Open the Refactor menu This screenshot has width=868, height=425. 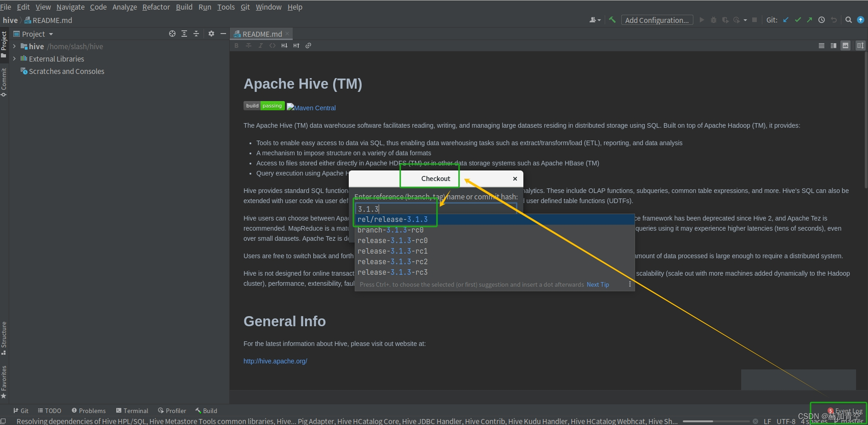[156, 7]
